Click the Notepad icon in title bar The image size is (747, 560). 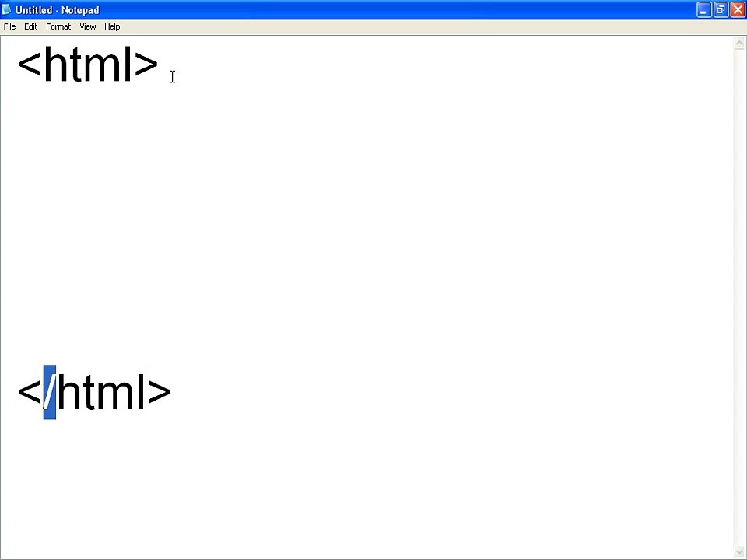click(6, 9)
